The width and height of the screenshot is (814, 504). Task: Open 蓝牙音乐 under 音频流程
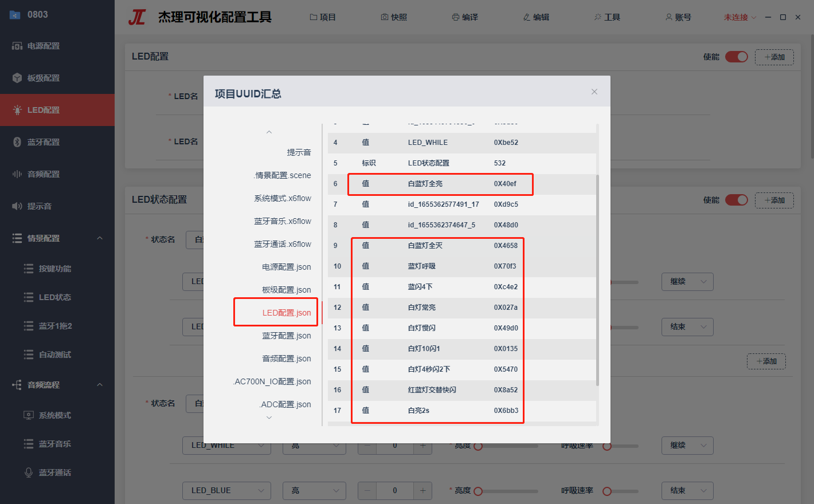[57, 444]
